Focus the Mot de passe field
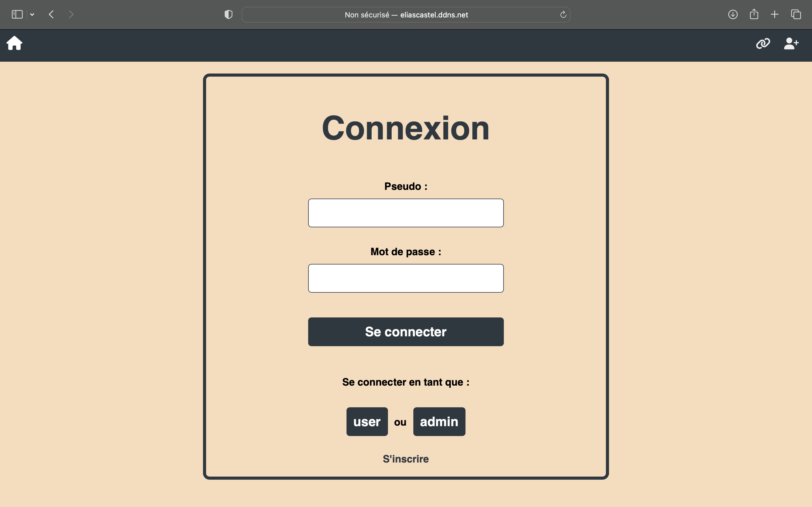This screenshot has height=507, width=812. point(406,278)
